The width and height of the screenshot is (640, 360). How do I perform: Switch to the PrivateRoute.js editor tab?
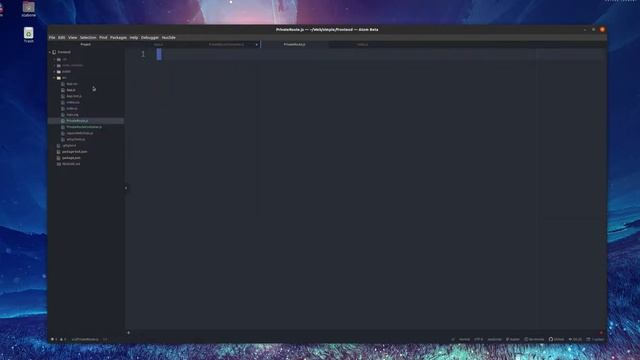click(x=294, y=44)
